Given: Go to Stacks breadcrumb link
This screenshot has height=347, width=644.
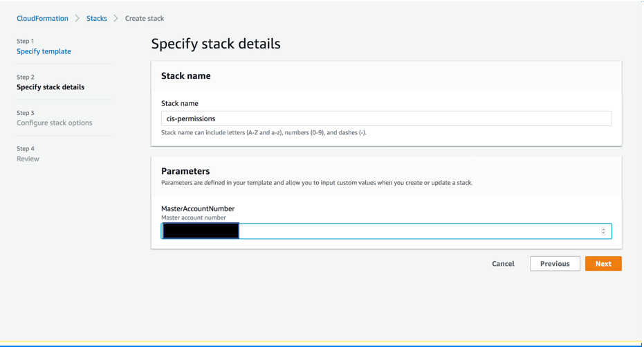Looking at the screenshot, I should tap(97, 18).
